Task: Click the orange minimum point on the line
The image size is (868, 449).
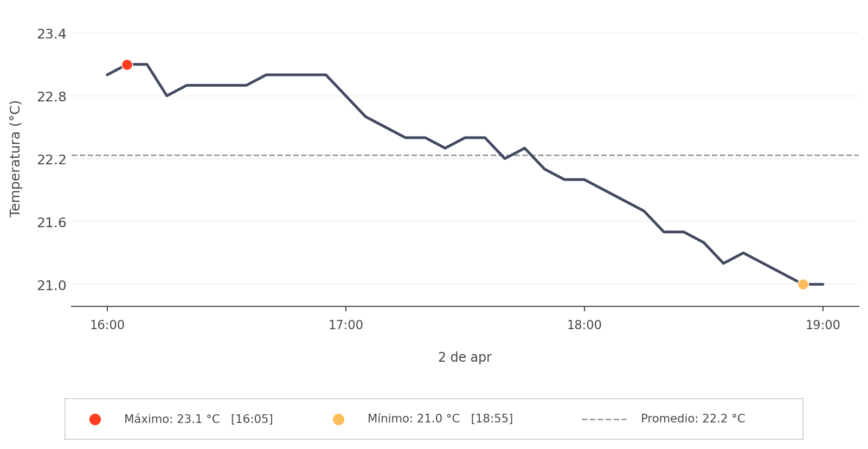Action: (x=803, y=284)
